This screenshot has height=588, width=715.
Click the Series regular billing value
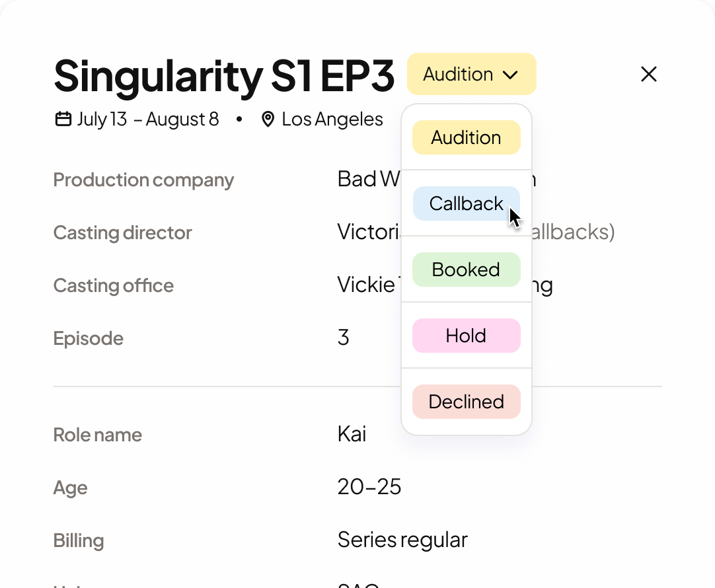click(402, 540)
